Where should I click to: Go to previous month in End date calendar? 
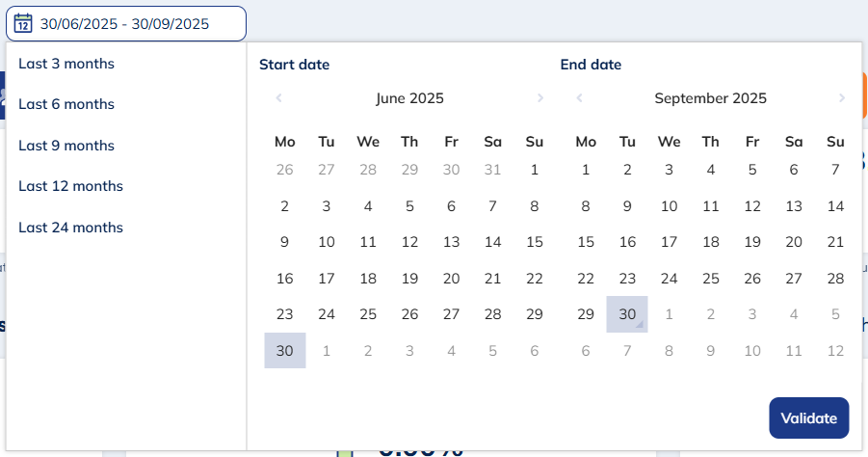(x=579, y=98)
